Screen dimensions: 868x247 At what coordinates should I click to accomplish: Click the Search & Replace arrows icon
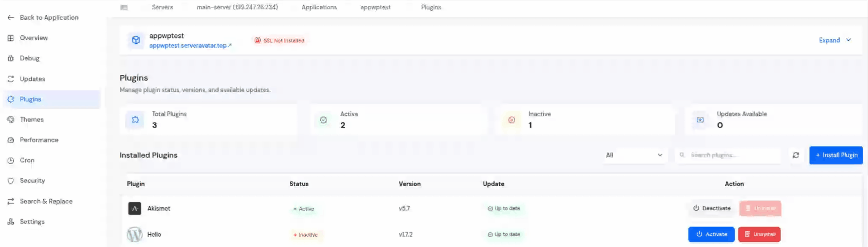point(11,202)
